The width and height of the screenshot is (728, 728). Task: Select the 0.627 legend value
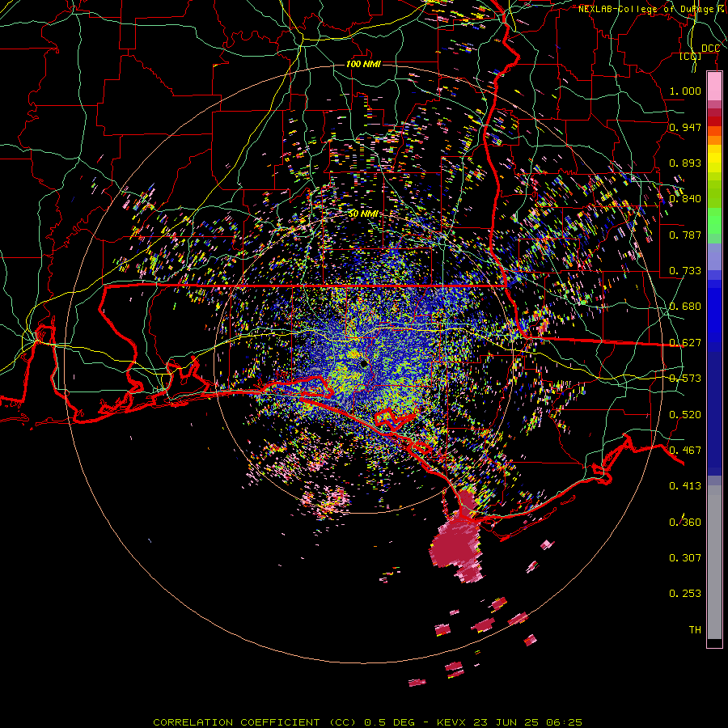[685, 343]
